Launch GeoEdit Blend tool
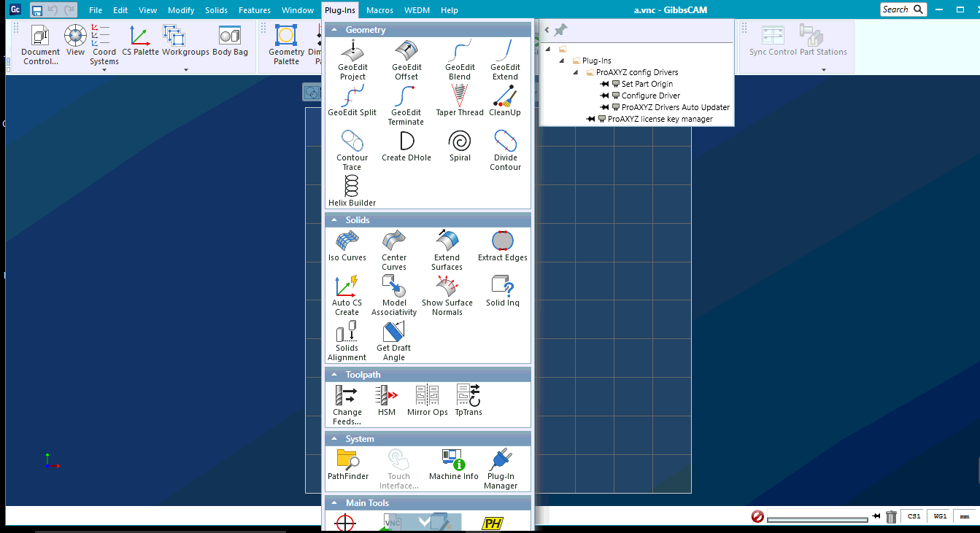Viewport: 980px width, 533px height. 460,61
